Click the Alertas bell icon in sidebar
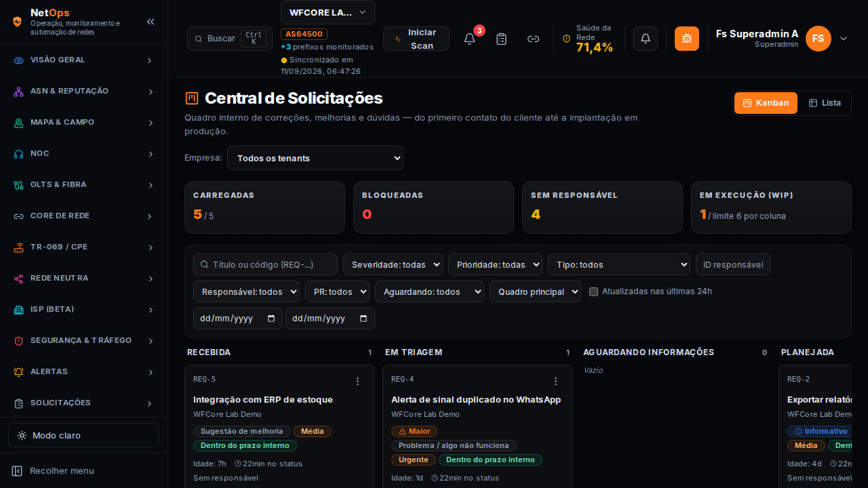Viewport: 868px width, 488px height. [19, 372]
